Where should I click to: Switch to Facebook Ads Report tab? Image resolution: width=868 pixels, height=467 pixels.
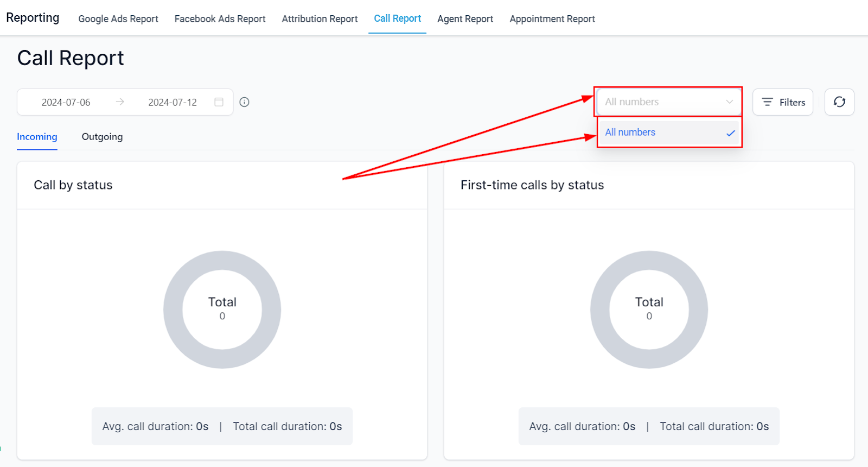tap(220, 19)
